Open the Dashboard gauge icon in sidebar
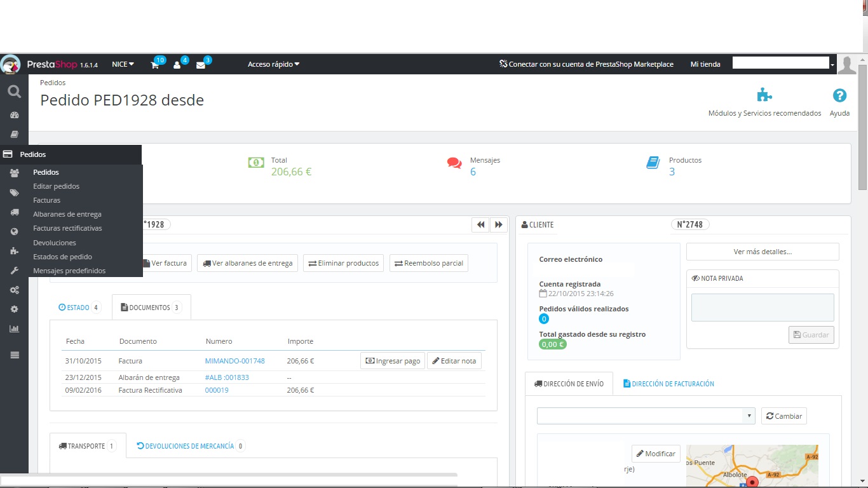 click(14, 116)
